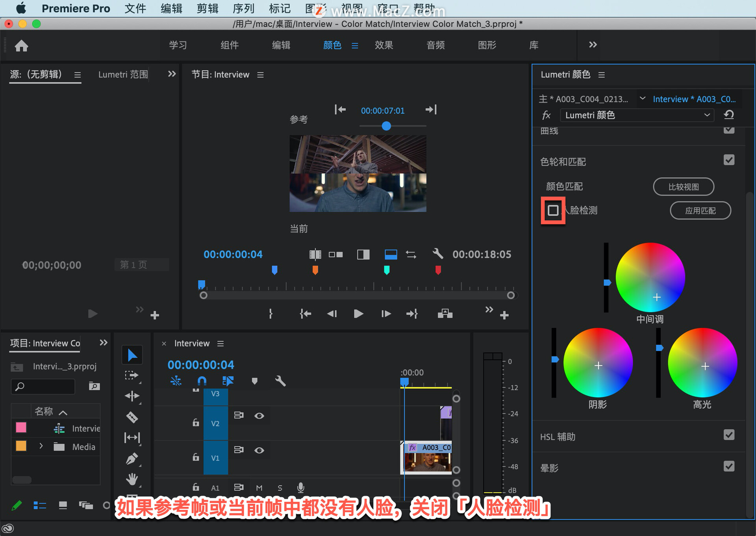The width and height of the screenshot is (756, 536).
Task: Hide V2 track output eye
Action: [259, 416]
